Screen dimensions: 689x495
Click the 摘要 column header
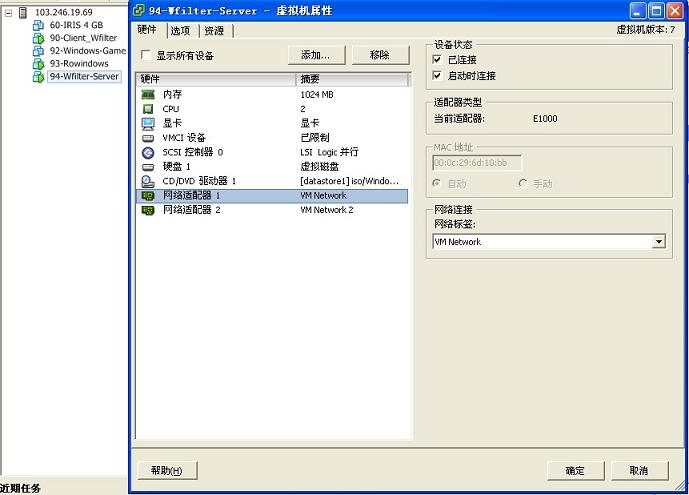click(353, 79)
